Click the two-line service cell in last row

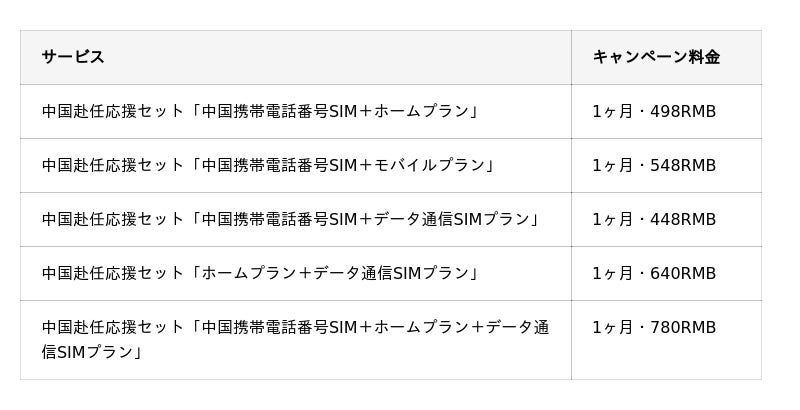tap(295, 339)
